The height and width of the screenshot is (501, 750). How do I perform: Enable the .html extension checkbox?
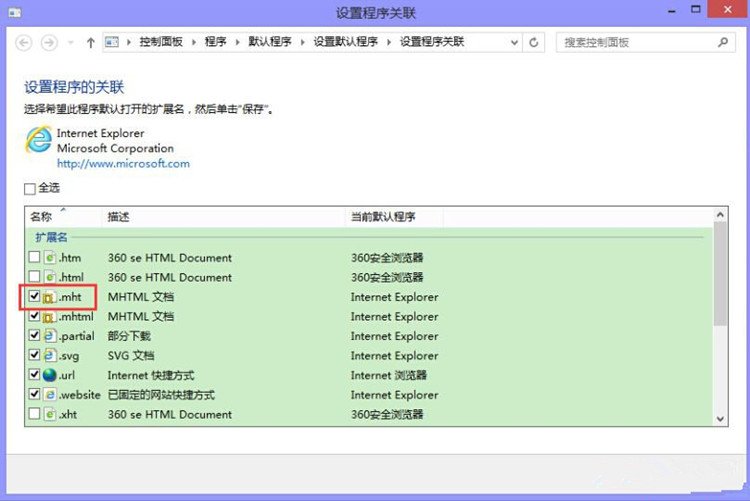pyautogui.click(x=34, y=277)
